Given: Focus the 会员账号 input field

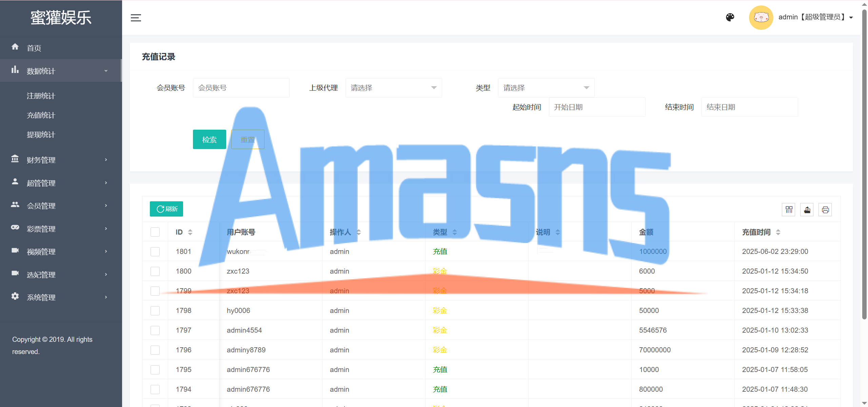Looking at the screenshot, I should pyautogui.click(x=241, y=88).
